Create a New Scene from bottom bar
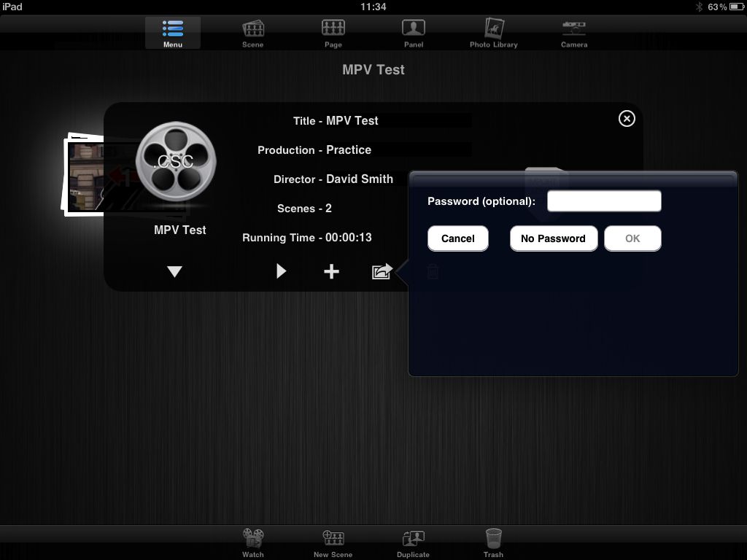The width and height of the screenshot is (747, 560). click(333, 542)
